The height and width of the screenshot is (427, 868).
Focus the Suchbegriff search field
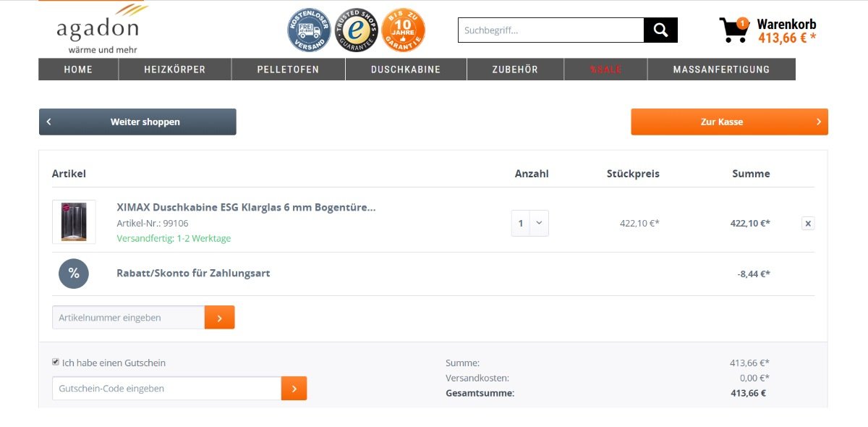point(550,30)
